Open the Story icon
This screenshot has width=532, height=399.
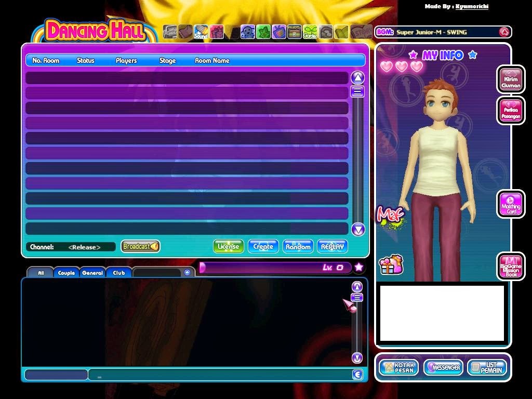361,32
